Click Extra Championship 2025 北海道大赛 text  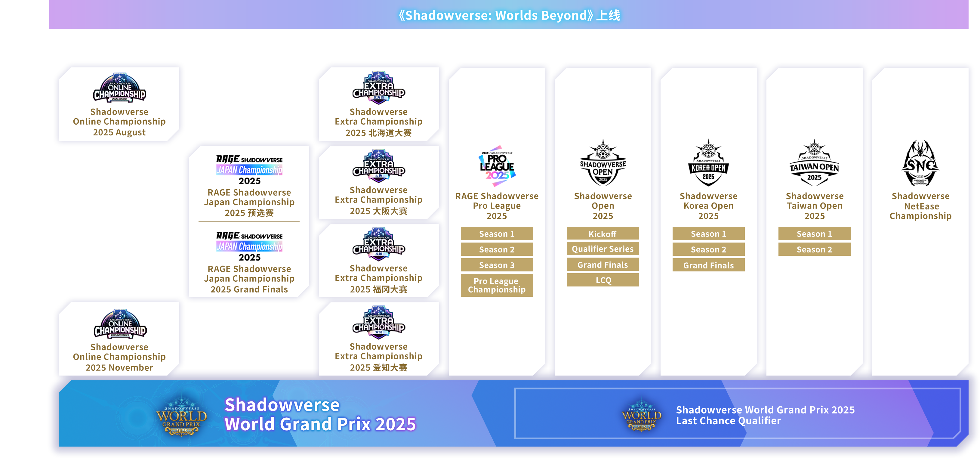click(x=378, y=122)
